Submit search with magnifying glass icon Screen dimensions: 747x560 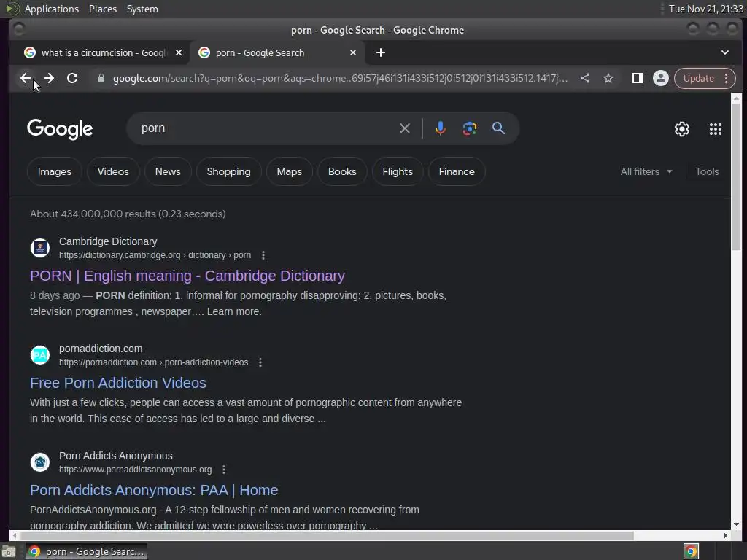[498, 128]
